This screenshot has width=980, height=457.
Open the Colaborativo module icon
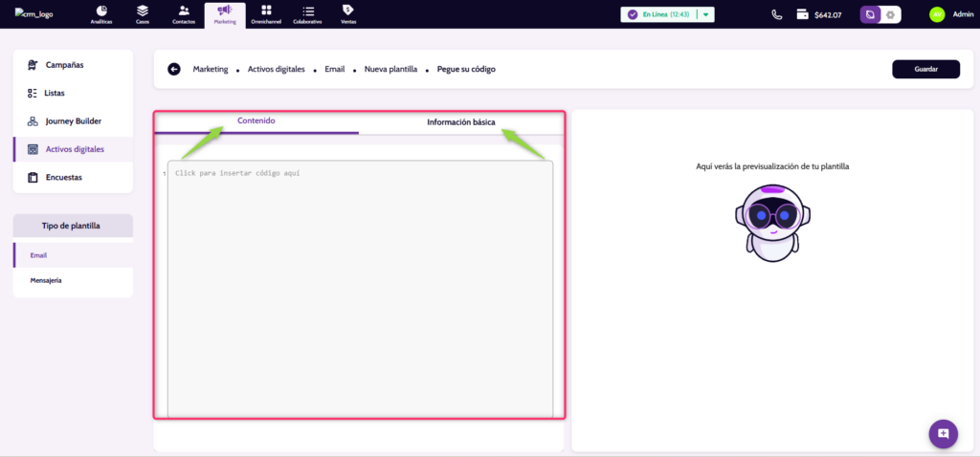pos(307,13)
